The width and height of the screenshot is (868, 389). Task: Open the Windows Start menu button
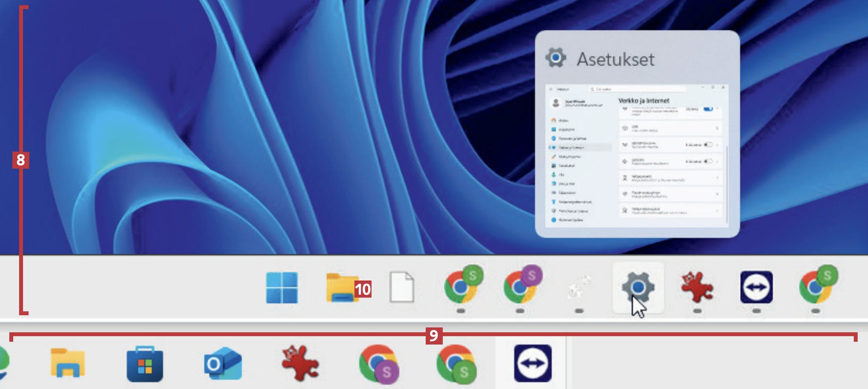[282, 288]
